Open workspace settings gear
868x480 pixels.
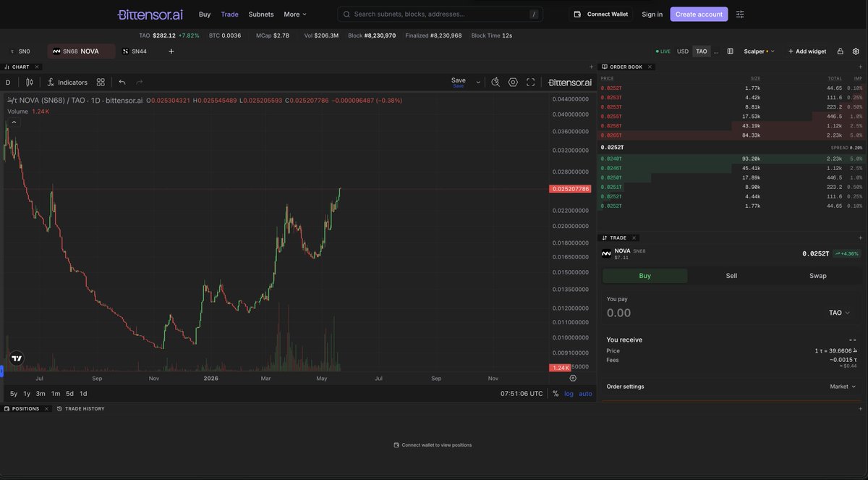[x=856, y=51]
